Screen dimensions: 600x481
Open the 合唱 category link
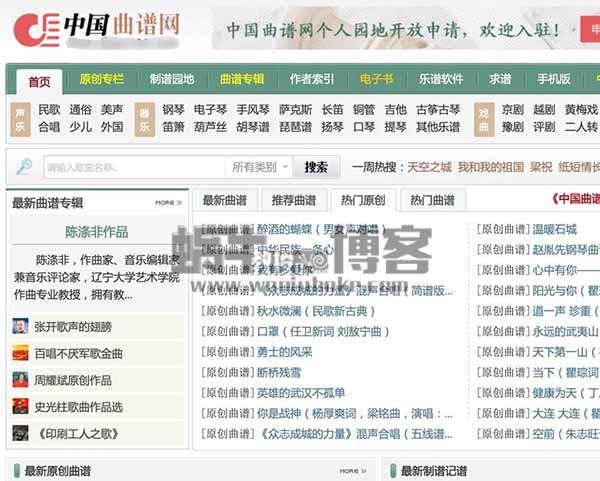pyautogui.click(x=49, y=127)
